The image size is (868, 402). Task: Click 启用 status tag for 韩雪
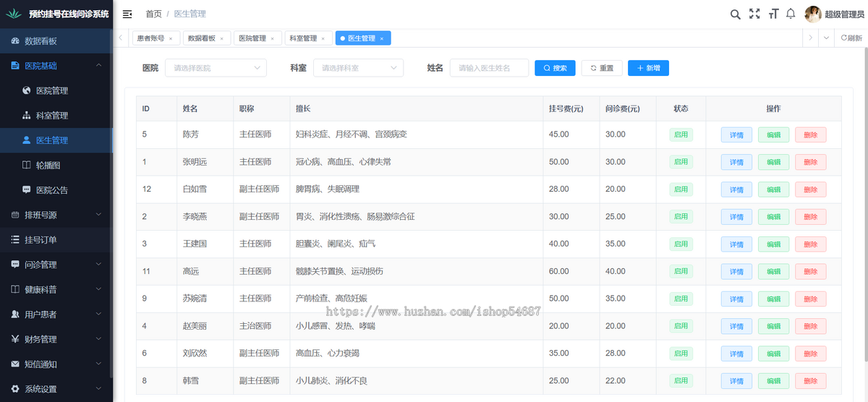coord(681,381)
